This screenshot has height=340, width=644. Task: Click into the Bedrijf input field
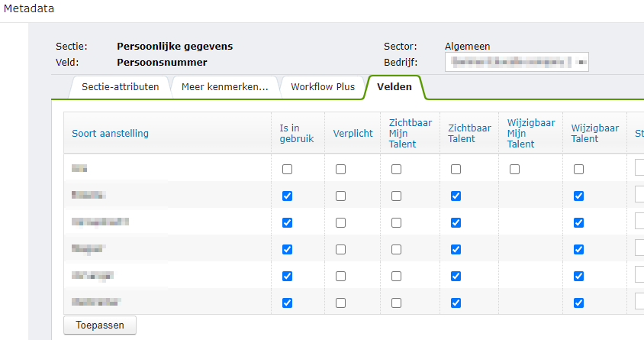coord(516,62)
